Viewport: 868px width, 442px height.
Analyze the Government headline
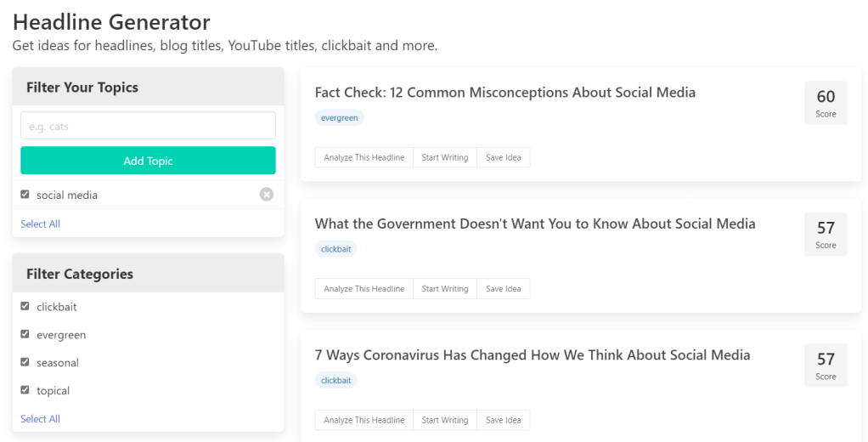coord(364,289)
